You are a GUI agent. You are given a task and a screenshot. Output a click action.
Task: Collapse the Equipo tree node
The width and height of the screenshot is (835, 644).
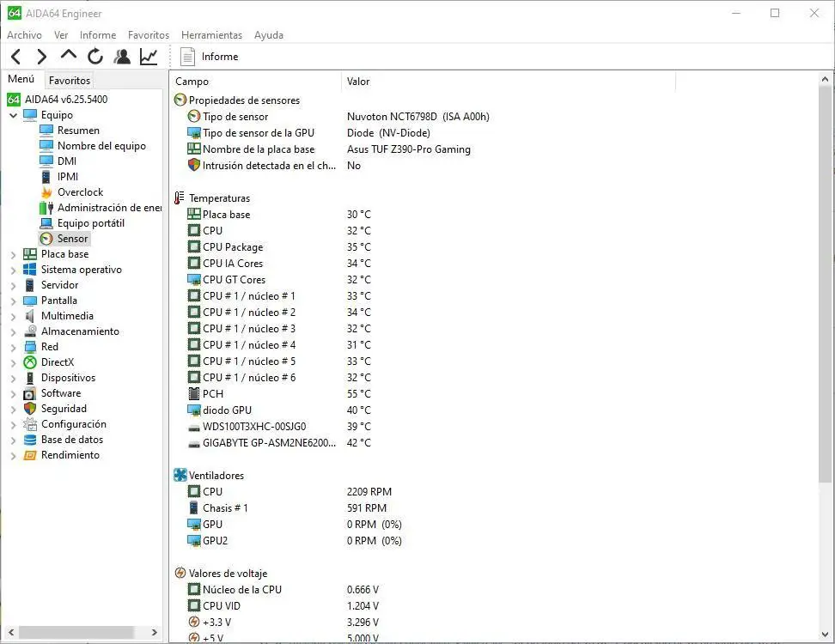[x=13, y=115]
